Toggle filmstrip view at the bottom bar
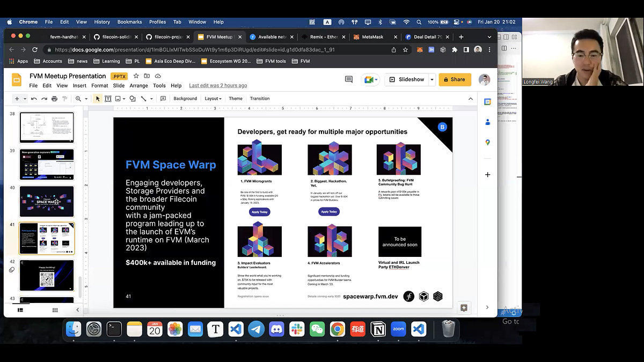Viewport: 644px width, 362px height. [20, 310]
